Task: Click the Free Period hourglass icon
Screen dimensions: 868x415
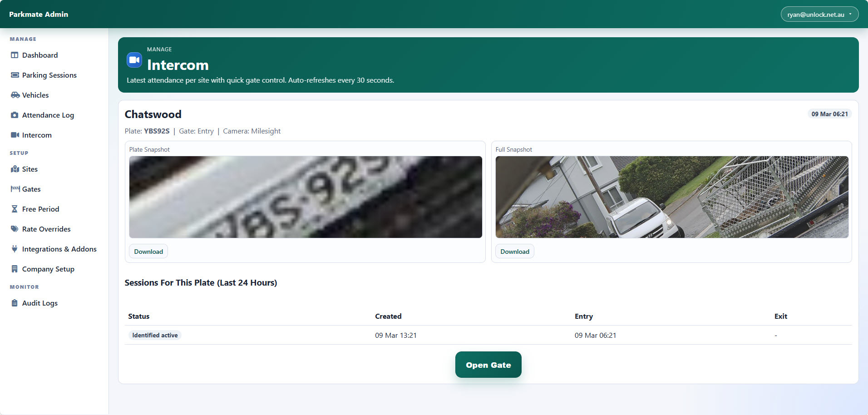Action: 15,209
